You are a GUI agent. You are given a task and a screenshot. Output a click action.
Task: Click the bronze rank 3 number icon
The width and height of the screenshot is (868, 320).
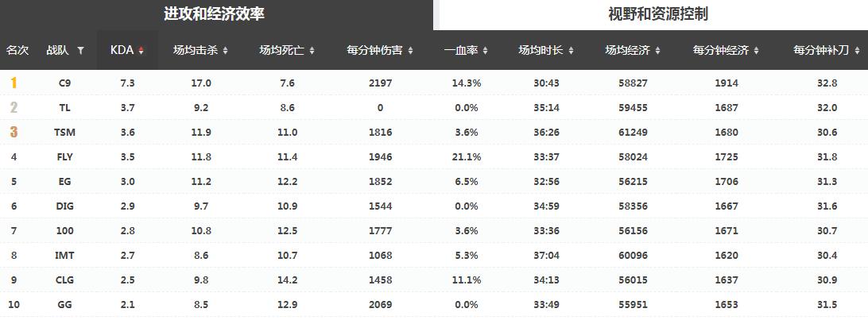coord(14,132)
